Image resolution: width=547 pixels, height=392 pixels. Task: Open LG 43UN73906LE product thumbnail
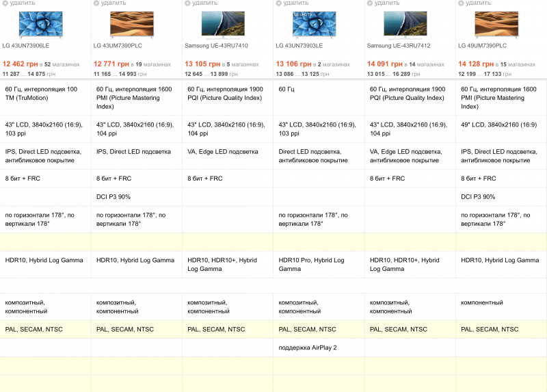click(41, 25)
